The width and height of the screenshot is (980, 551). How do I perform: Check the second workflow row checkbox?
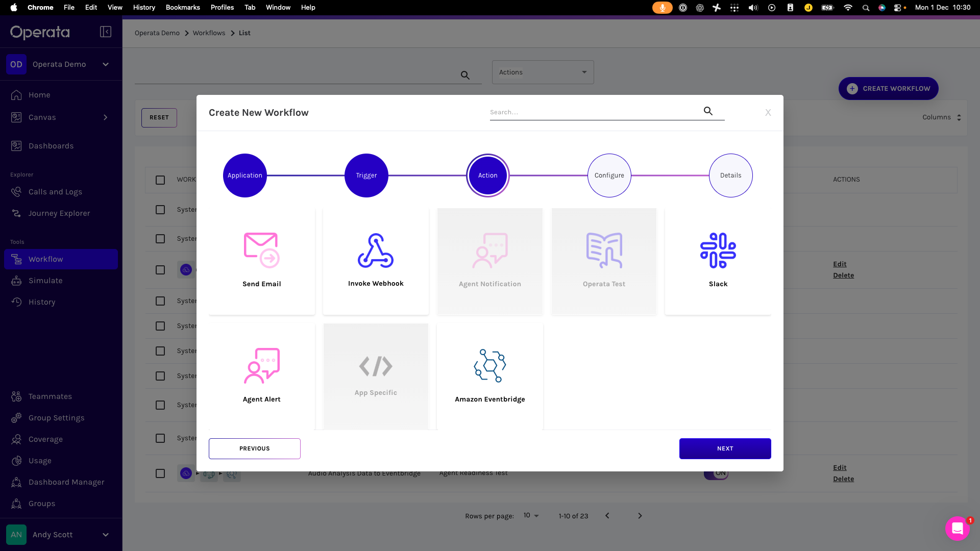point(160,239)
